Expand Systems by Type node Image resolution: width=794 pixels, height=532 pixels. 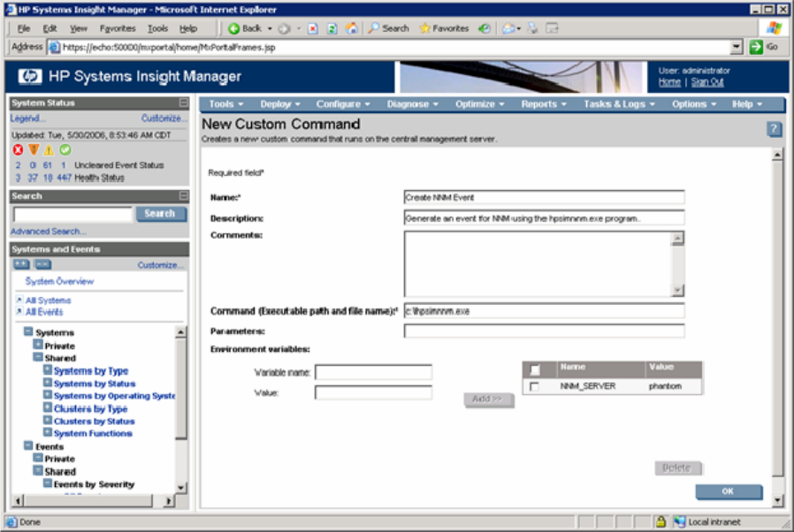pyautogui.click(x=48, y=370)
